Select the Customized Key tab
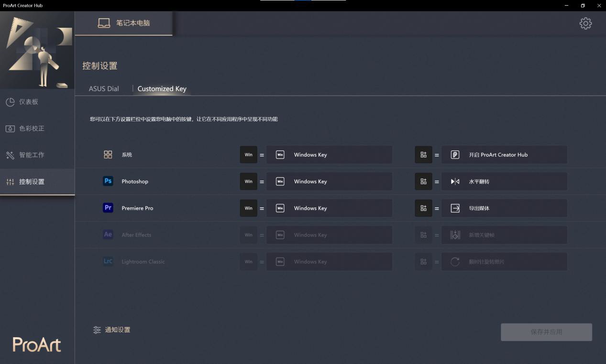 tap(162, 88)
